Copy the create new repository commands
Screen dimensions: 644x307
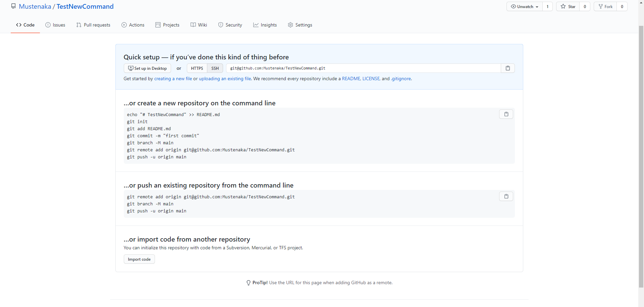(x=506, y=114)
